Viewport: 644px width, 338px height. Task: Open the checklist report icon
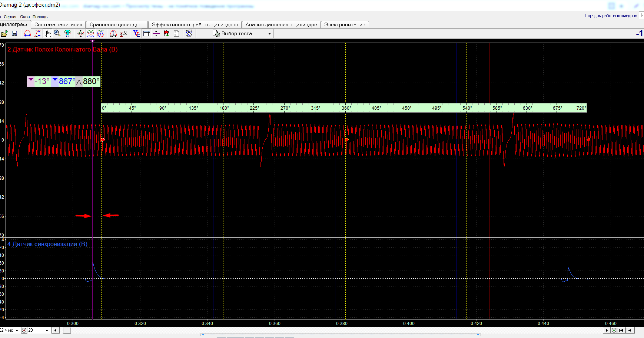click(x=176, y=33)
